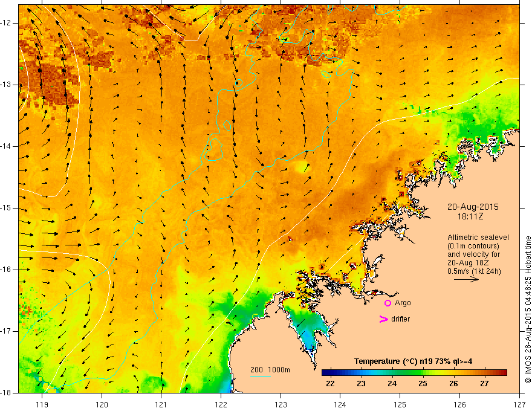Click the latitude axis label -13
Viewport: 532px width, 411px height.
[x=6, y=85]
